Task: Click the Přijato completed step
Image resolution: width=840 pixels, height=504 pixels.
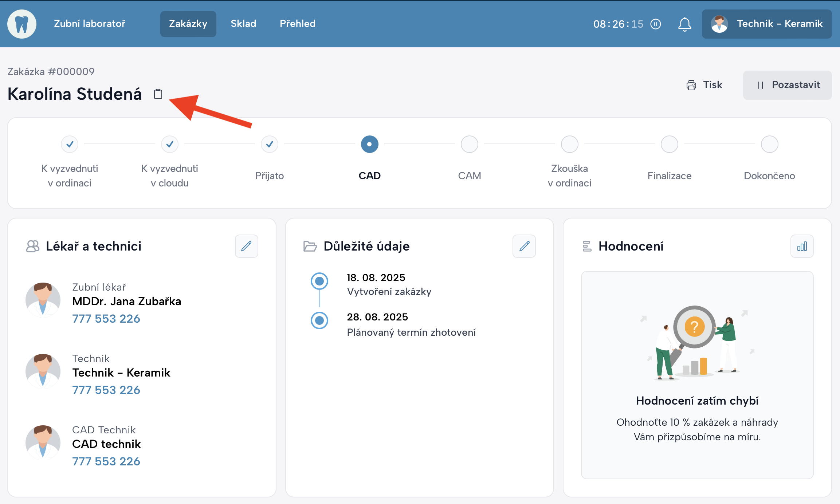Action: 269,144
